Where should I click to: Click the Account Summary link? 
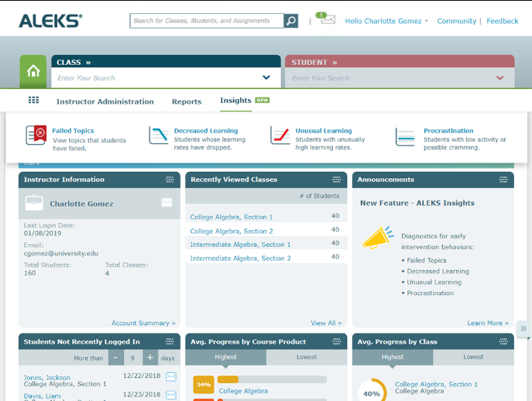pyautogui.click(x=143, y=323)
